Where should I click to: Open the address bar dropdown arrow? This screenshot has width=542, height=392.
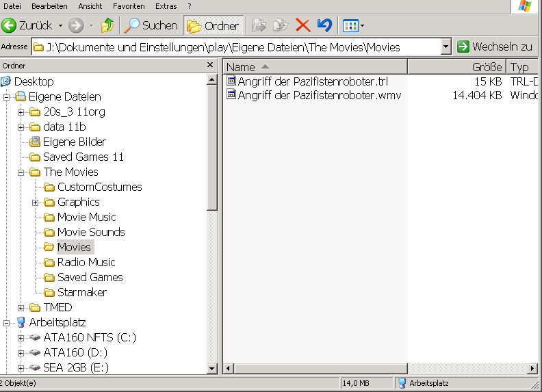[x=446, y=47]
